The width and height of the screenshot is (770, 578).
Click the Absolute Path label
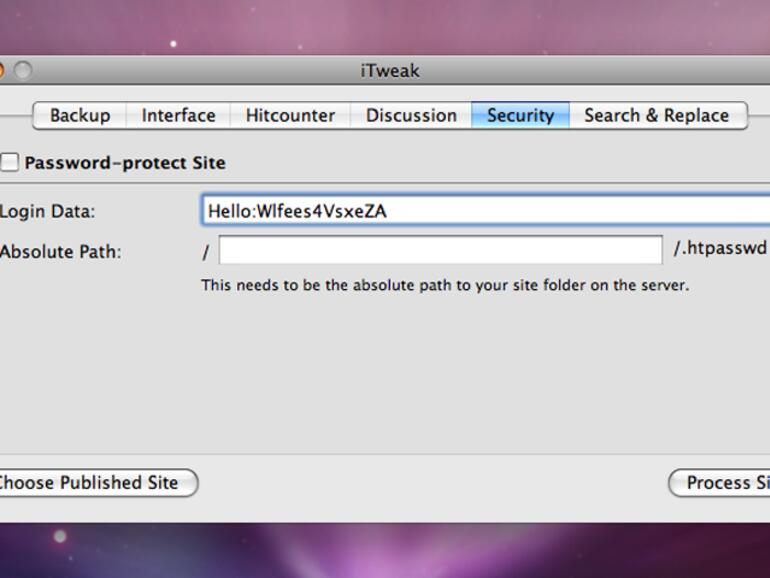tap(60, 251)
